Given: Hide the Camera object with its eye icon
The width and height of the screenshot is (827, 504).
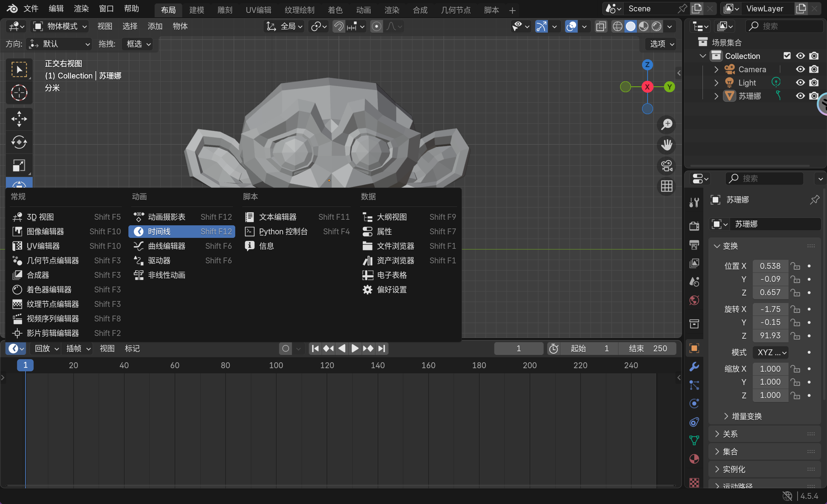Looking at the screenshot, I should point(800,69).
